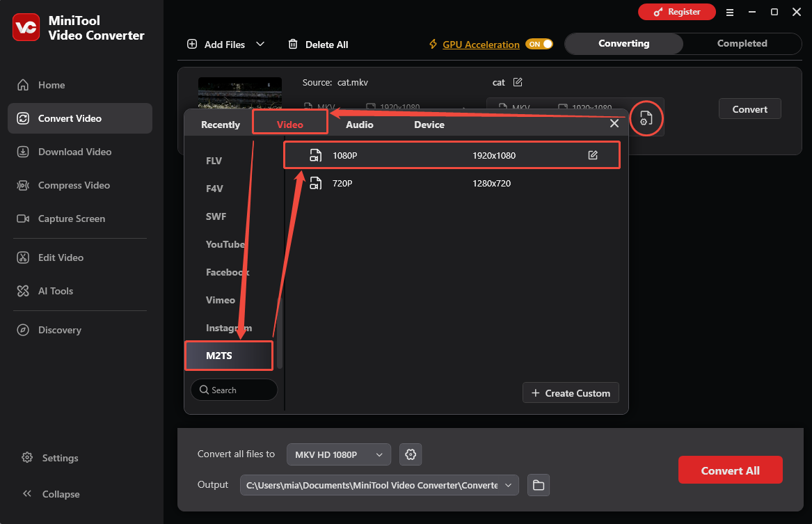Open the Compress Video icon
Image resolution: width=812 pixels, height=524 pixels.
click(23, 185)
